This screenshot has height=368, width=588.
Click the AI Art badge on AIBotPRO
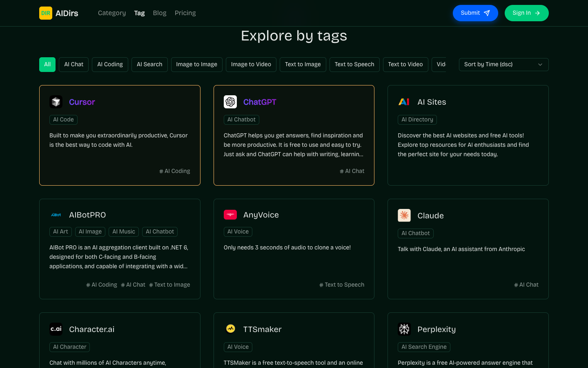click(60, 232)
